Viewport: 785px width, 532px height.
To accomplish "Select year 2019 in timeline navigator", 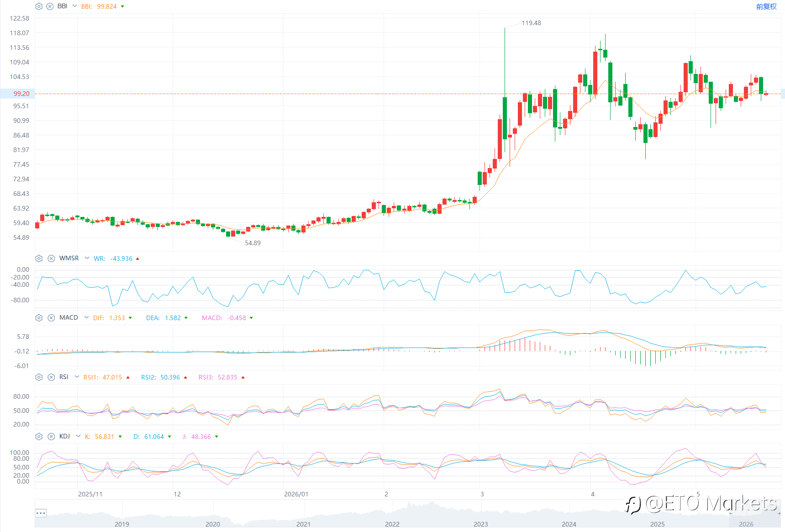I will (121, 524).
